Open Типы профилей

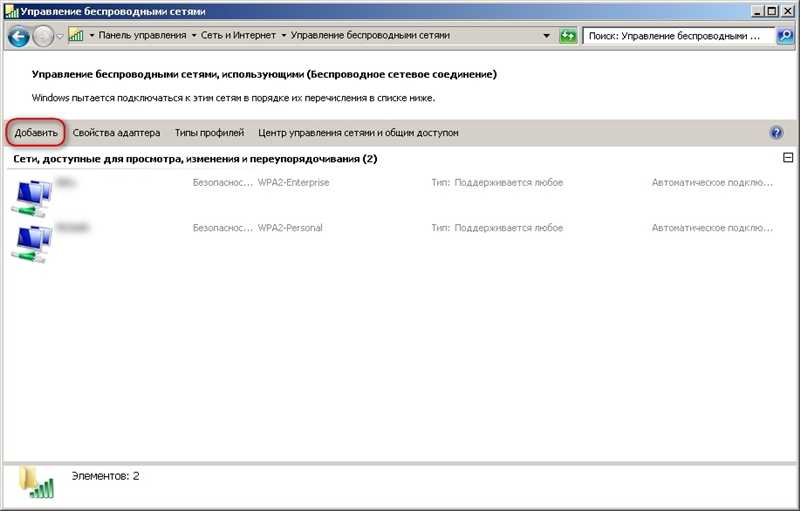(209, 133)
